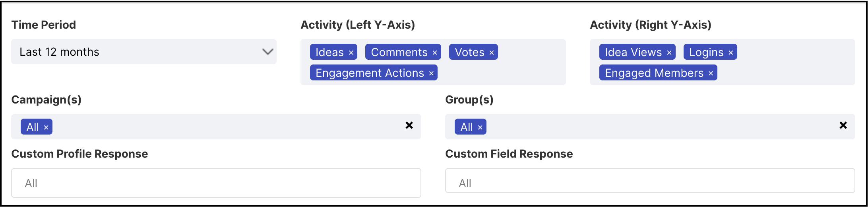Remove the Engaged Members tag
The height and width of the screenshot is (207, 868).
(x=711, y=73)
